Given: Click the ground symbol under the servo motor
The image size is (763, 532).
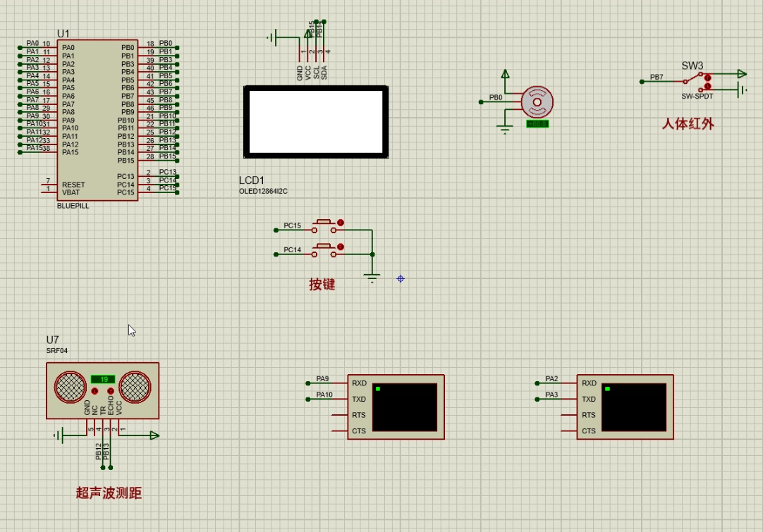Looking at the screenshot, I should pyautogui.click(x=504, y=128).
